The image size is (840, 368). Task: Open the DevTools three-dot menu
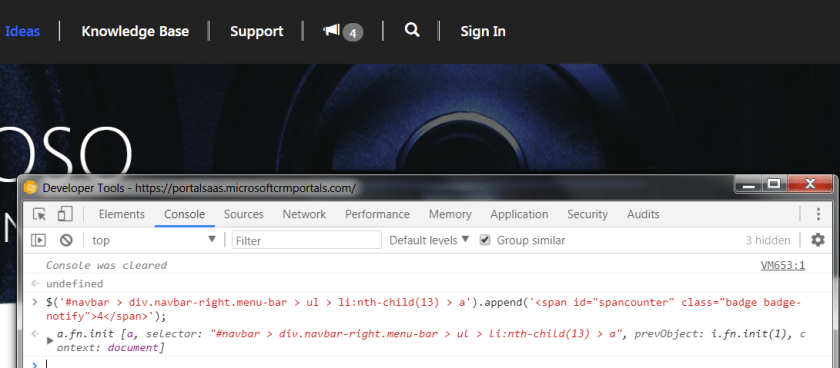[x=818, y=214]
